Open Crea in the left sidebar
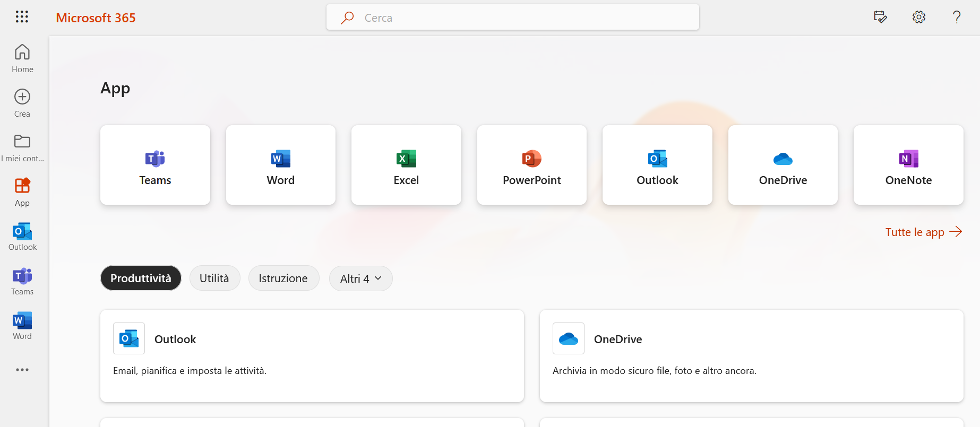 [x=22, y=103]
